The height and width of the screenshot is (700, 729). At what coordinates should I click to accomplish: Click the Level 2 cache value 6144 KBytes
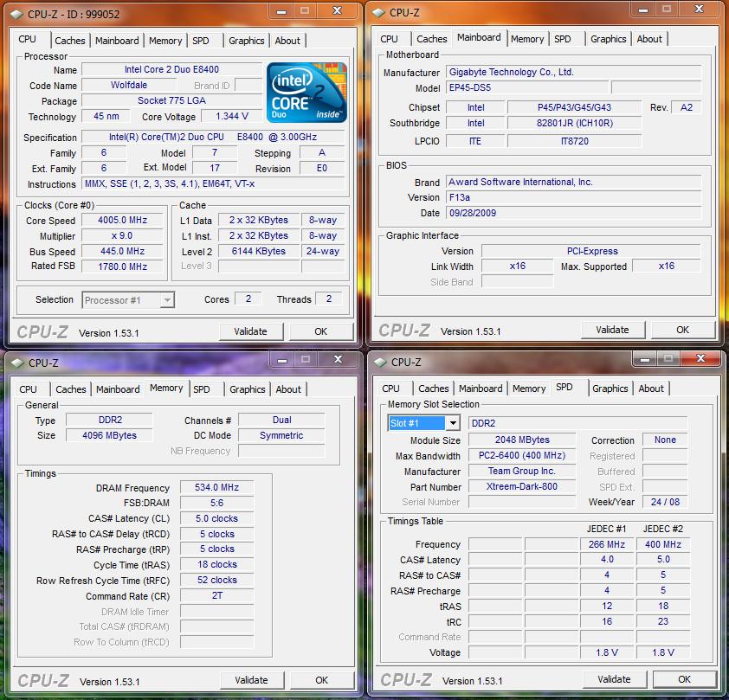coord(259,251)
